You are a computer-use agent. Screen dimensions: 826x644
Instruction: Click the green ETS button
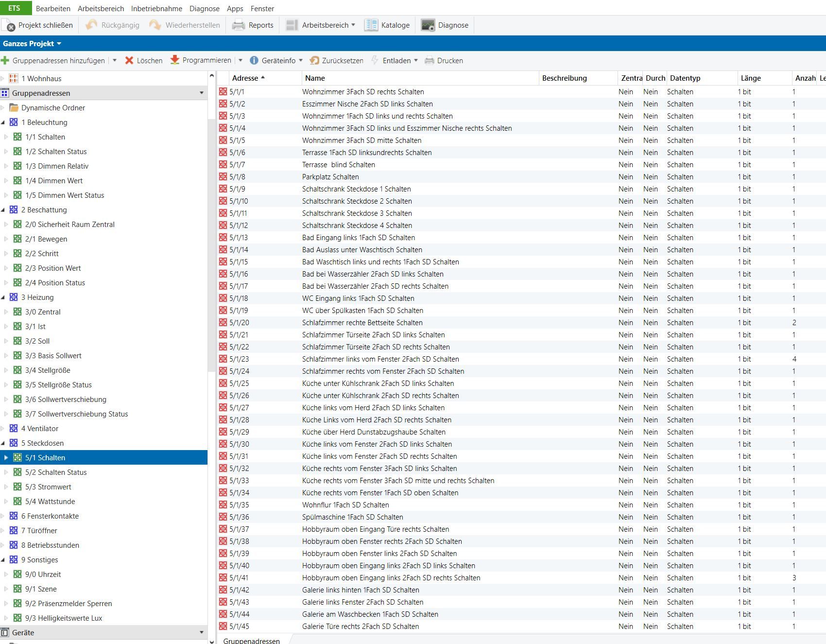pos(16,8)
